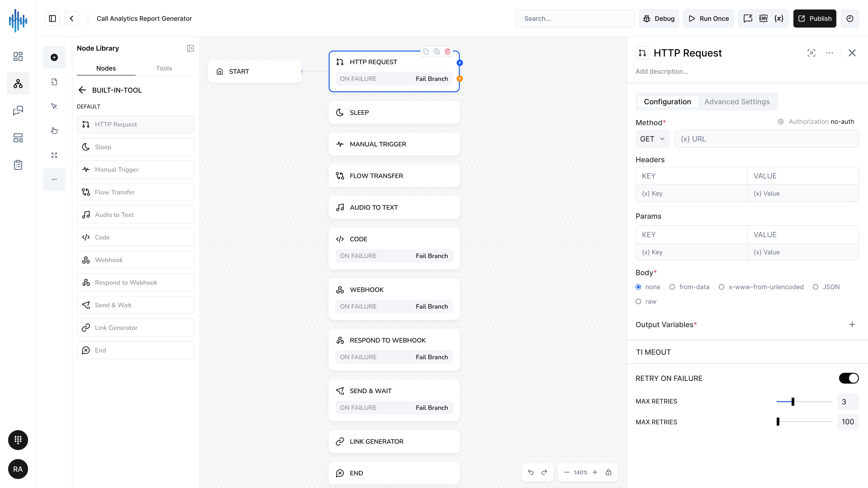The width and height of the screenshot is (868, 488).
Task: Select the none body radio option
Action: (x=638, y=287)
